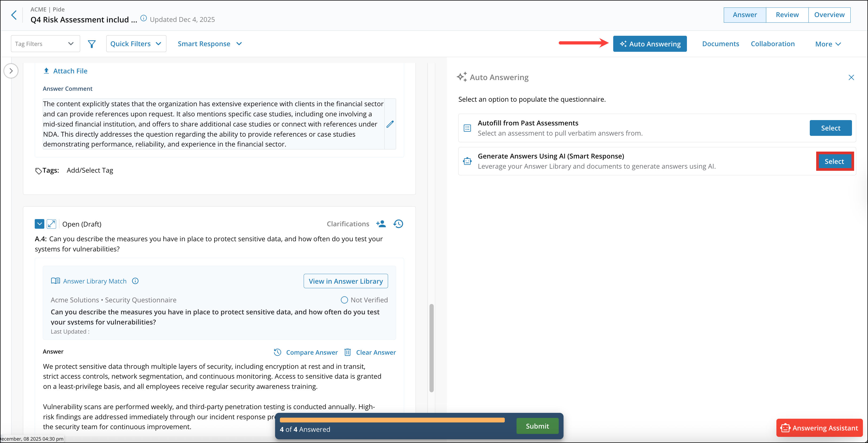Click the funnel filter icon
The width and height of the screenshot is (868, 443).
coord(92,44)
